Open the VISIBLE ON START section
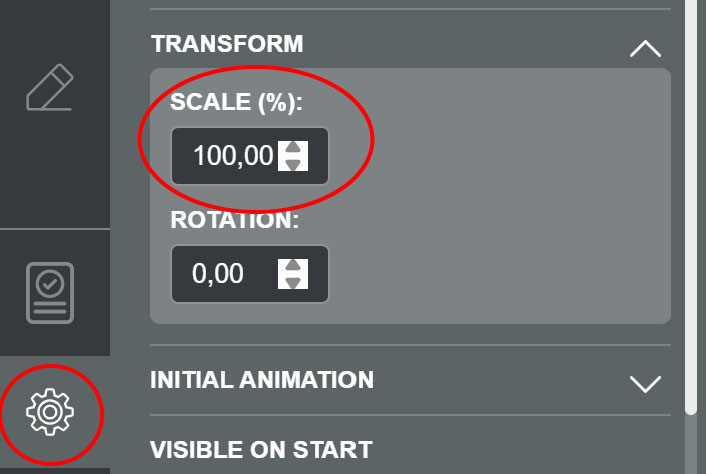The image size is (706, 474). [261, 449]
